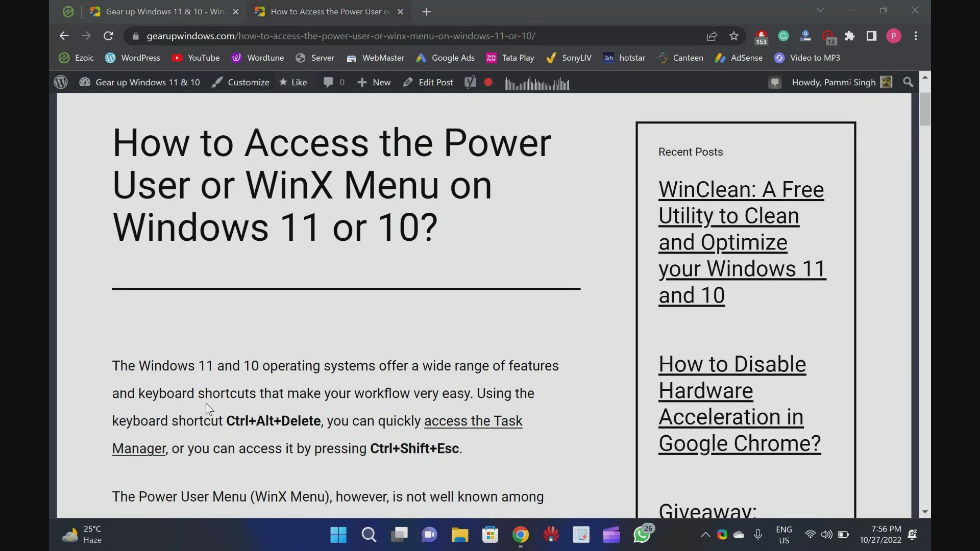Click the Like star in admin bar
The image size is (980, 551).
click(293, 82)
